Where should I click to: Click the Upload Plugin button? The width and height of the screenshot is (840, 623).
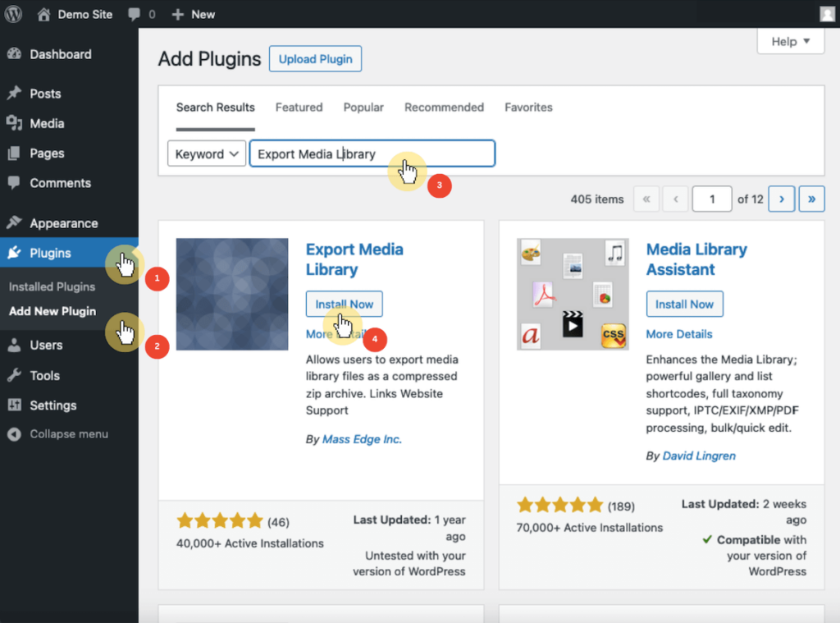click(x=315, y=59)
